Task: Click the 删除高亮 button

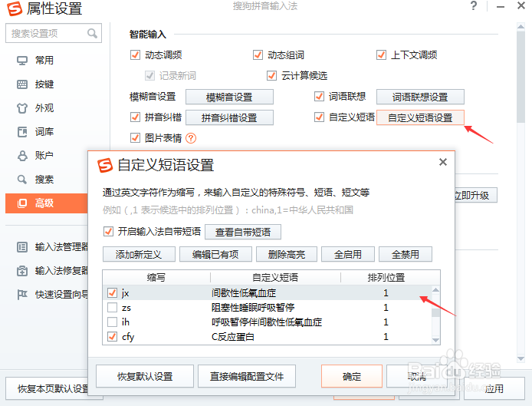Action: pos(287,255)
